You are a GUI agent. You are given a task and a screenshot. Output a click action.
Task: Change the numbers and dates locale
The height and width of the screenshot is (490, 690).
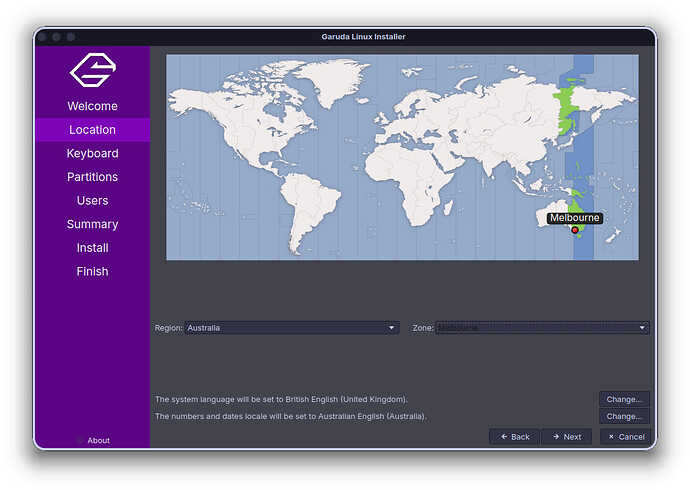point(624,416)
